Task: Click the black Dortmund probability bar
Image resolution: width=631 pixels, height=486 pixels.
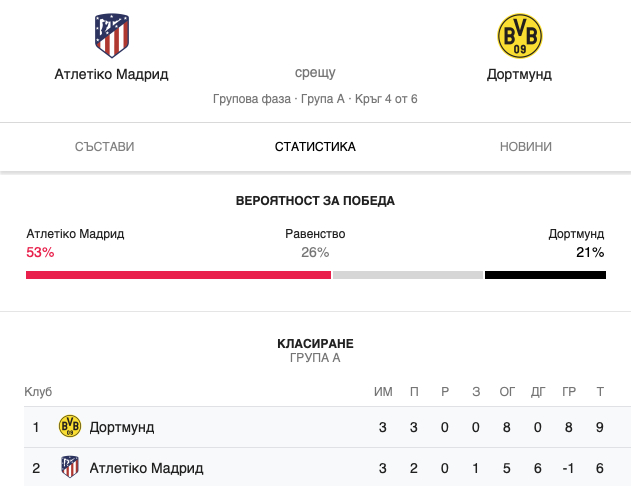Action: coord(545,275)
